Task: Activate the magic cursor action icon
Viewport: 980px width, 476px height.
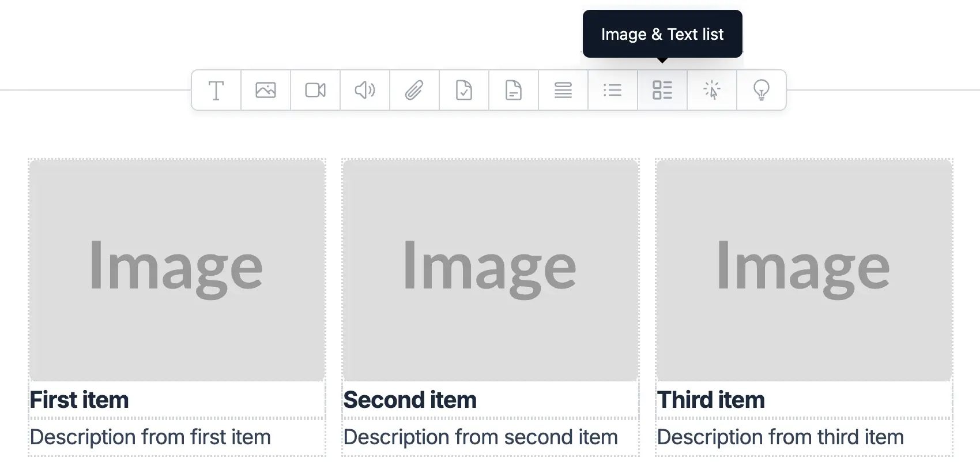Action: (711, 90)
